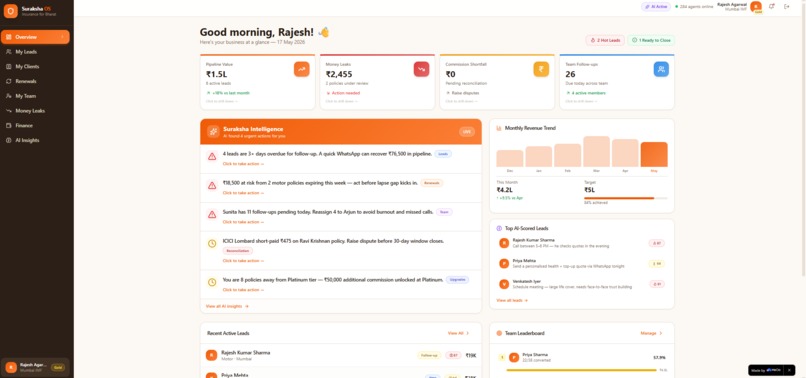Click the Upgrades tag on Platinum insight
This screenshot has width=806, height=378.
[457, 280]
